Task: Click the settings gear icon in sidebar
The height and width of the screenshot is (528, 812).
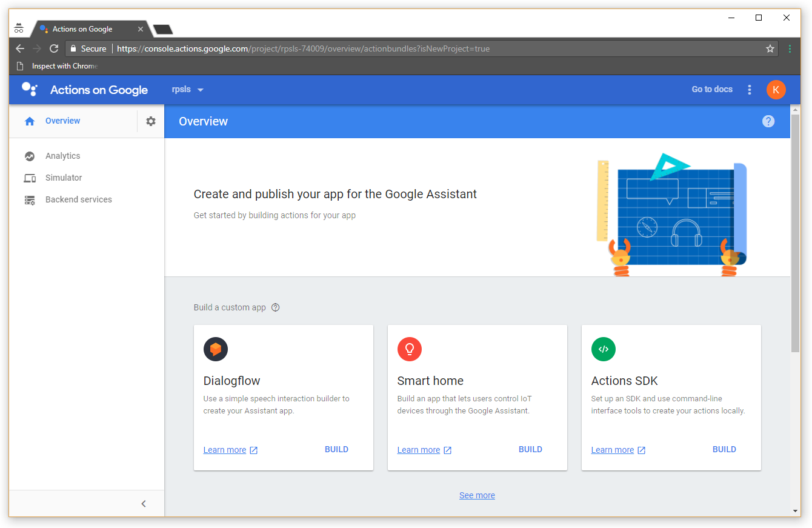Action: tap(151, 121)
